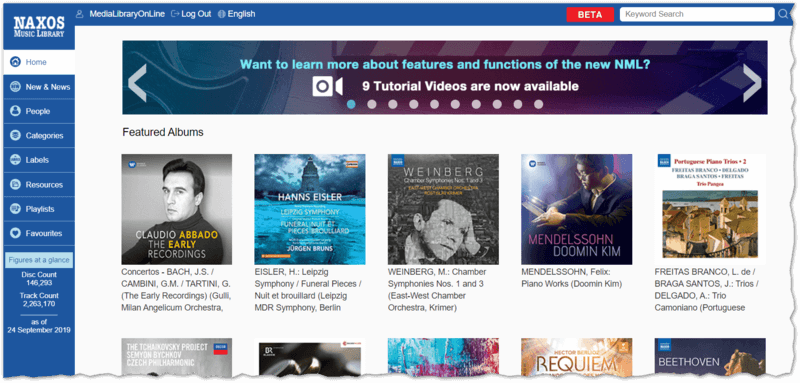Viewport: 800px width, 383px height.
Task: Open the Resources section
Action: [39, 184]
